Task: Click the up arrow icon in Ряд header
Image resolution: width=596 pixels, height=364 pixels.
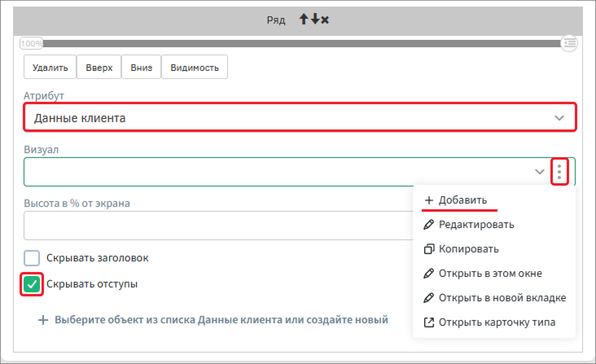Action: [303, 19]
